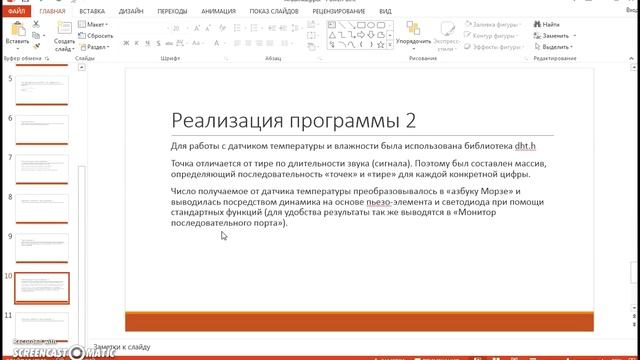Switch to the АНИМАЦИЯ tab
Image resolution: width=640 pixels, height=360 pixels.
218,11
